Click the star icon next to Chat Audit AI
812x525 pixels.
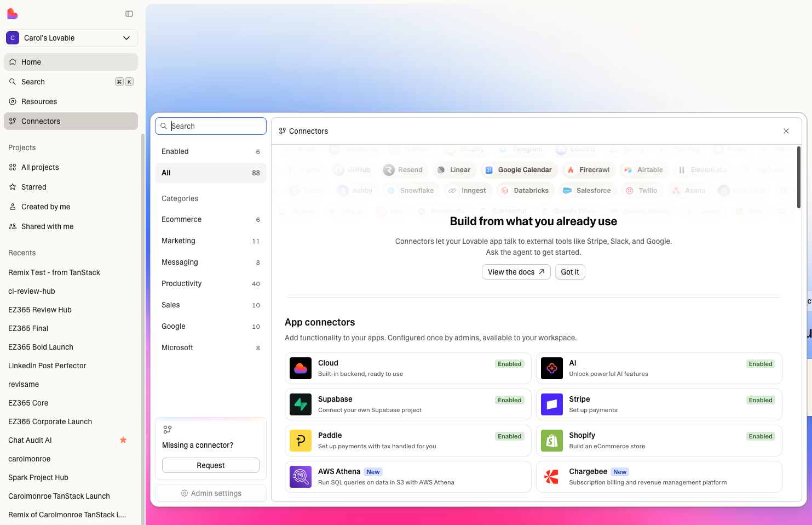coord(123,440)
